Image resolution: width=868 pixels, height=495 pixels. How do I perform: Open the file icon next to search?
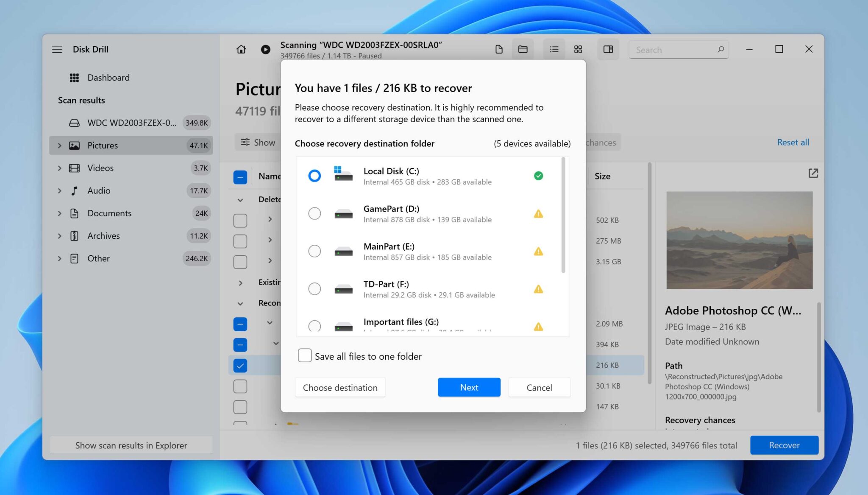[x=498, y=49]
